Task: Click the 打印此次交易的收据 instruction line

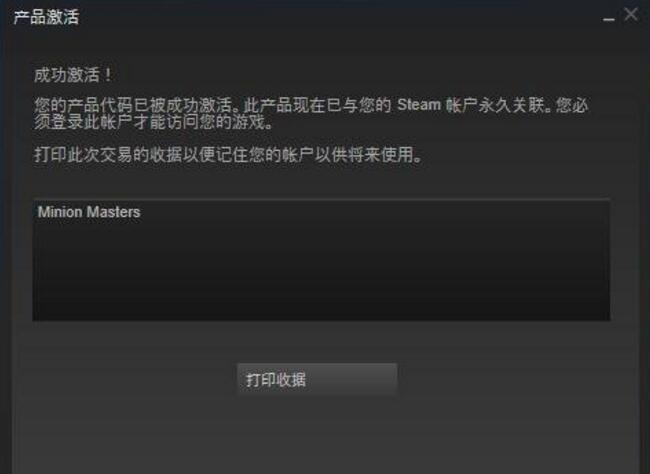Action: click(228, 155)
